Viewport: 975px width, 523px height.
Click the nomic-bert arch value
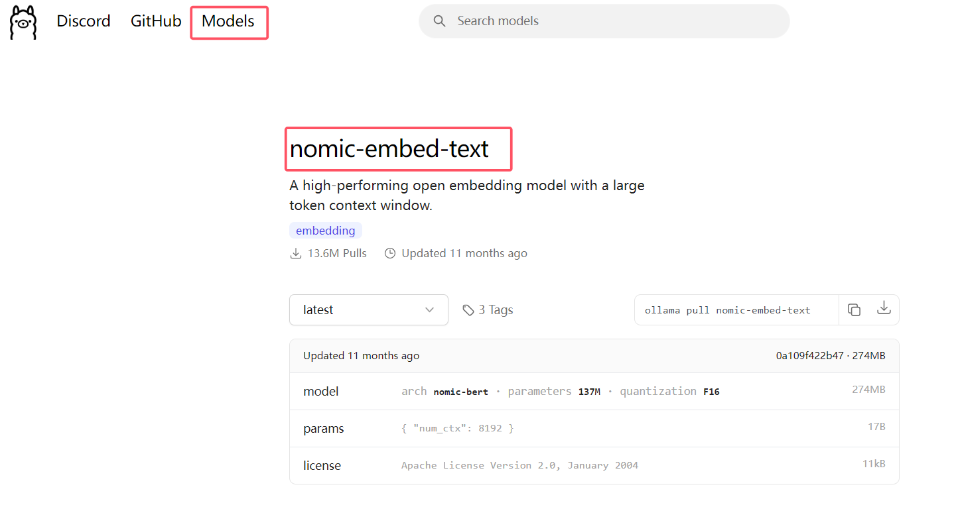coord(461,392)
